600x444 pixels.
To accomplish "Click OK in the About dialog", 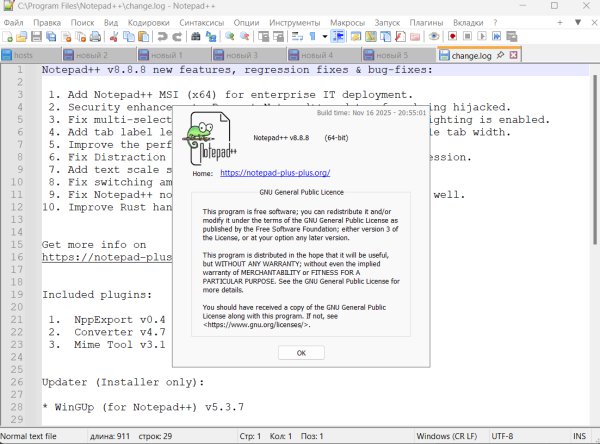I will (x=301, y=353).
